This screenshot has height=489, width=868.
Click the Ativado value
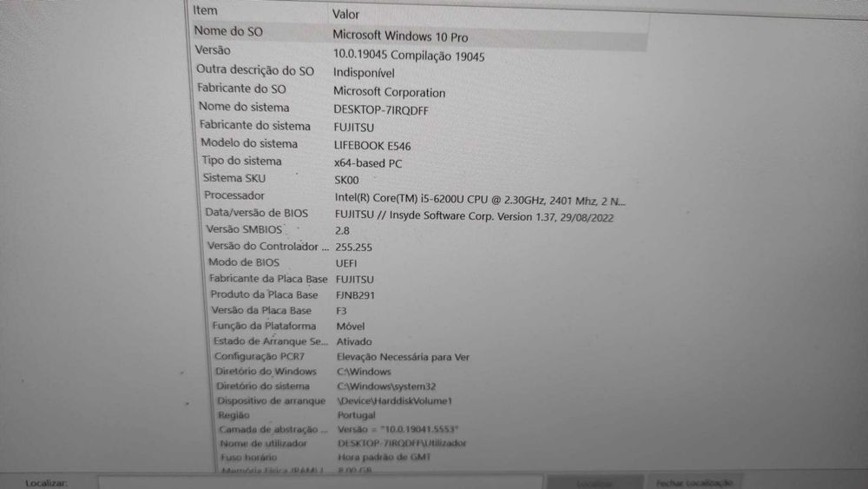pos(354,341)
